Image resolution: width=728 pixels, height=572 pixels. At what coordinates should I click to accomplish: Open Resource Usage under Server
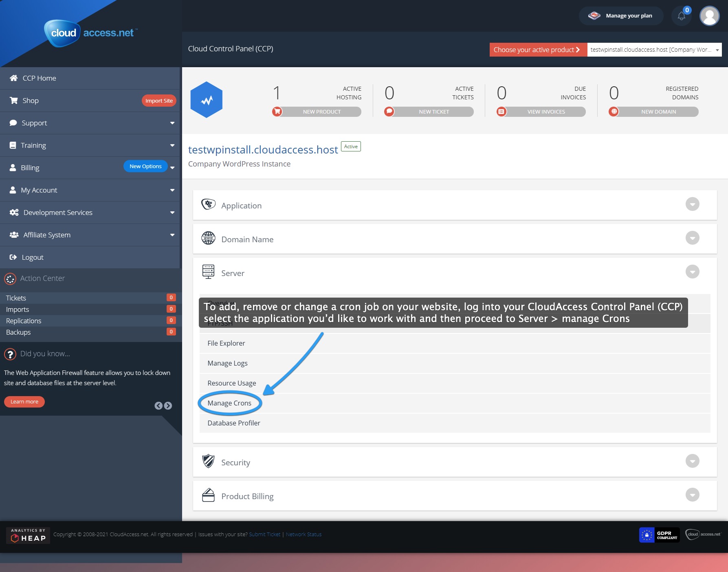point(455,383)
